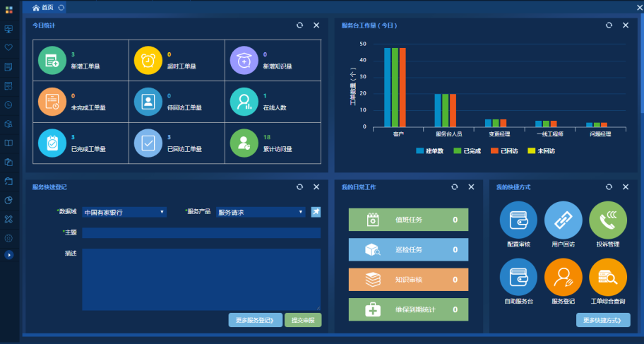Toggle the 建单数 legend series
Image resolution: width=644 pixels, height=344 pixels.
(430, 151)
